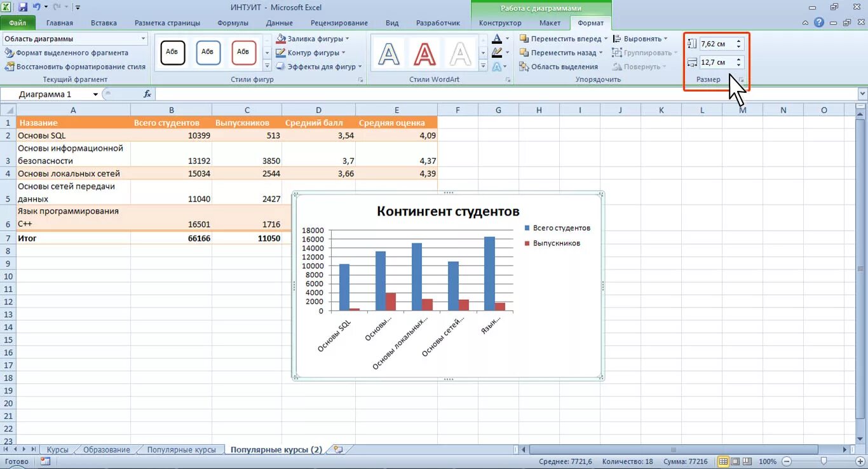Open the Стили WordArt dialog launcher

(508, 80)
